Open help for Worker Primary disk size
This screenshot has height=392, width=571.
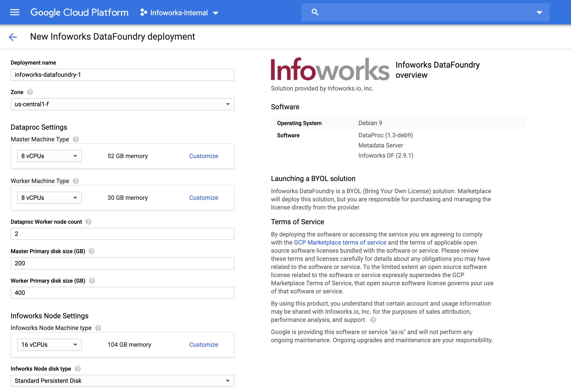click(92, 281)
